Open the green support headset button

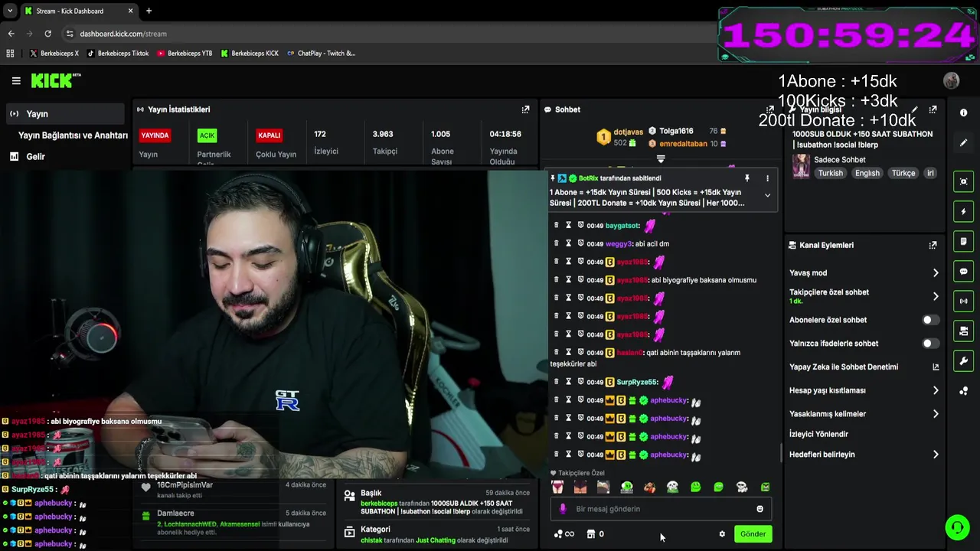(x=957, y=527)
